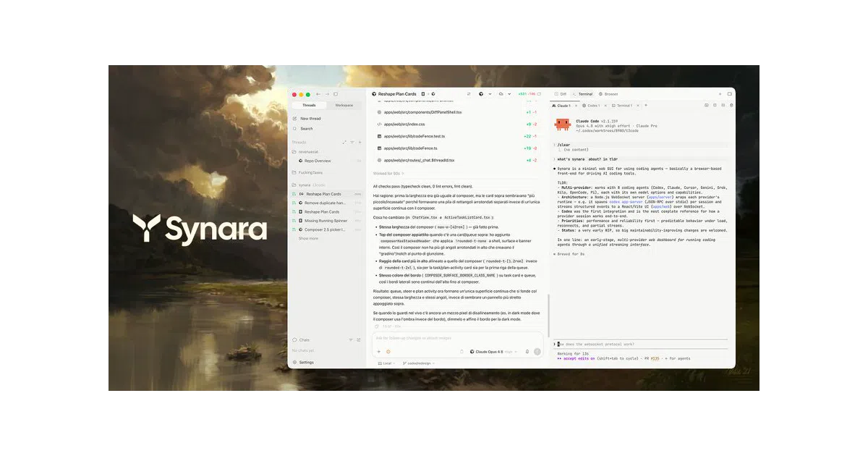Viewport: 868px width, 456px height.
Task: Create a new chat with the compose icon
Action: point(358,339)
